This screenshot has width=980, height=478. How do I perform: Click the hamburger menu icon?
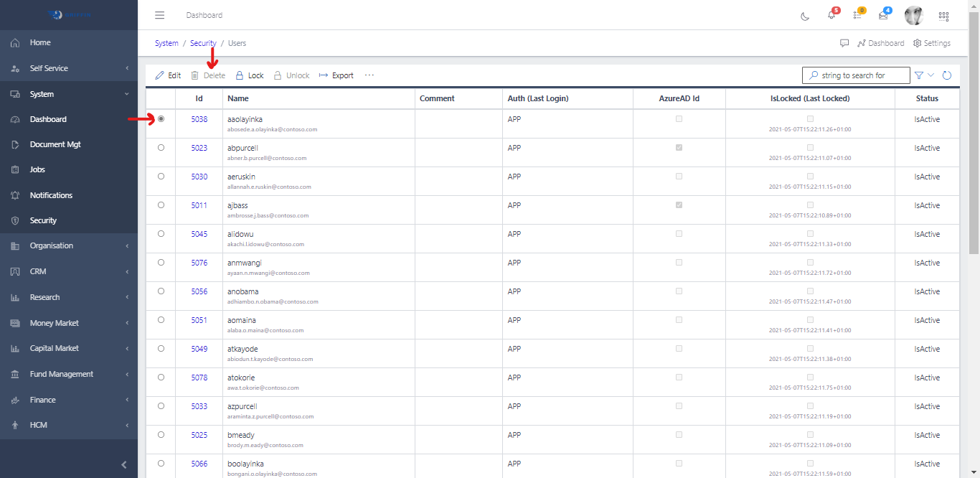[x=159, y=15]
